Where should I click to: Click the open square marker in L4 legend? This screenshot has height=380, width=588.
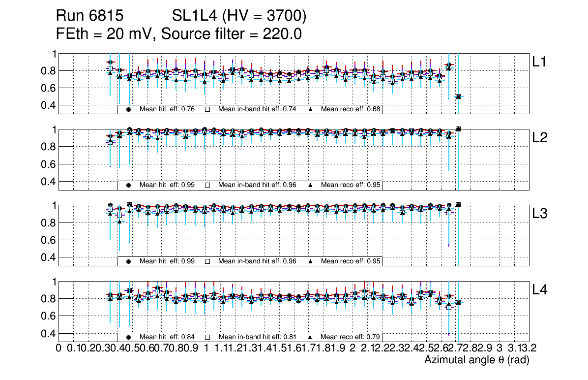click(207, 337)
